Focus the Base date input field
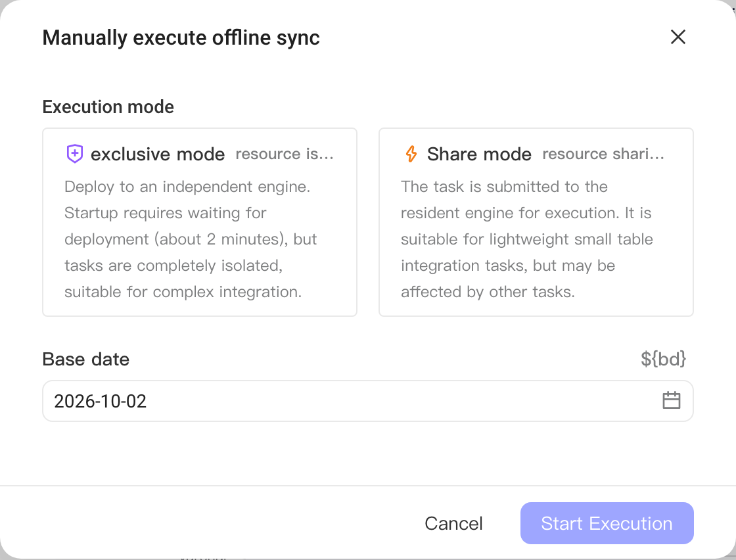This screenshot has width=736, height=560. 368,401
